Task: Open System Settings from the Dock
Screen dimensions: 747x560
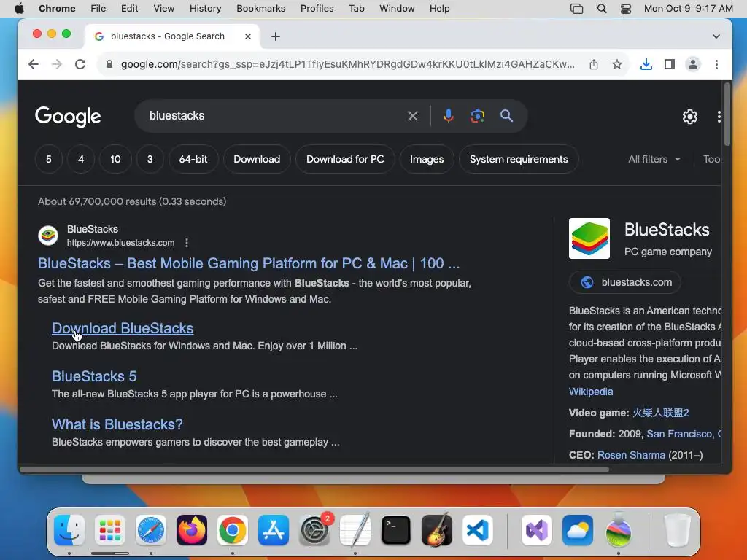Action: click(x=314, y=530)
